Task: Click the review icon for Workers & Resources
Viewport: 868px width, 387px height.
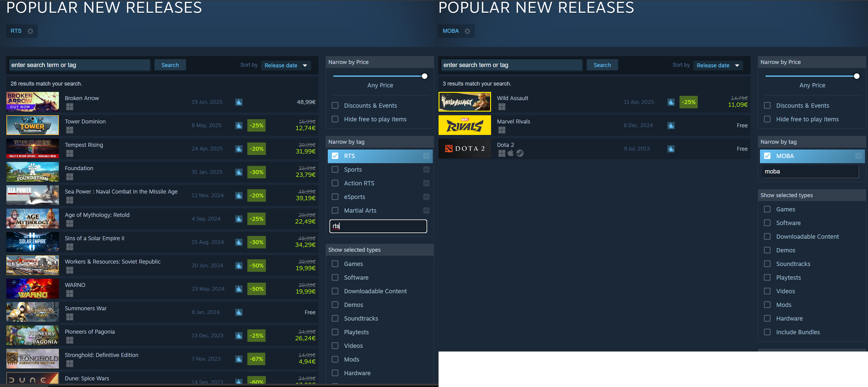Action: point(239,265)
